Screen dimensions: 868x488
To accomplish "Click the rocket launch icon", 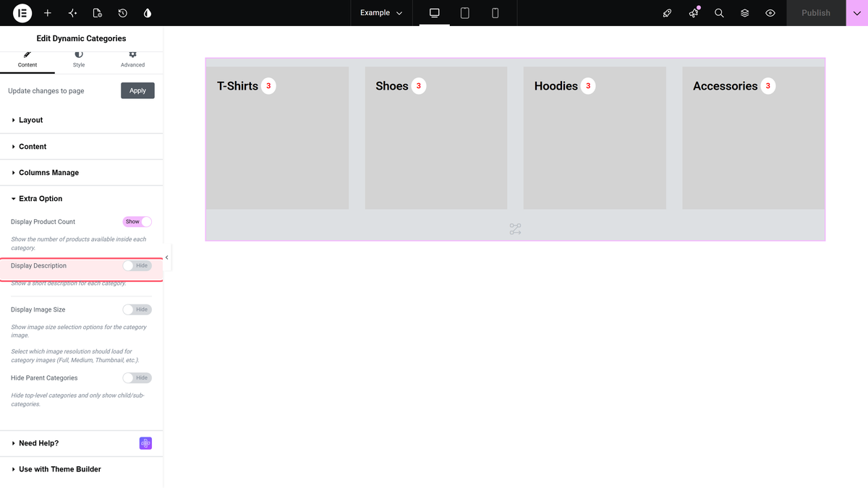I will 668,13.
